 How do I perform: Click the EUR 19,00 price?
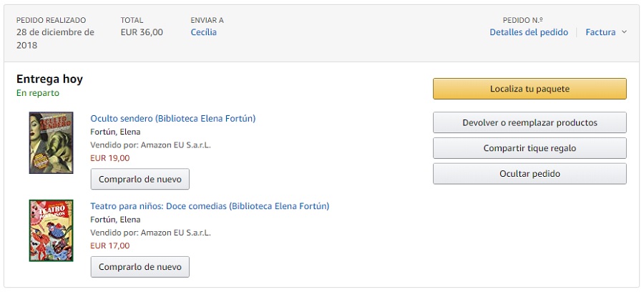point(110,158)
